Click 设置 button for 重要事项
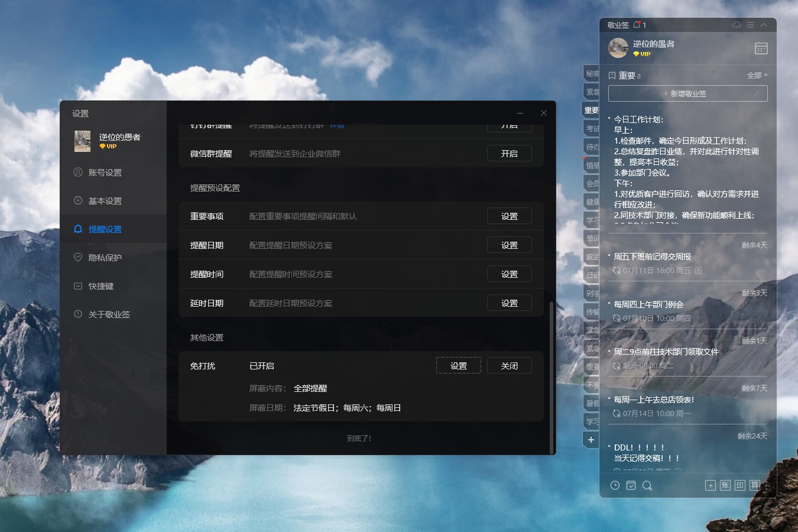The width and height of the screenshot is (798, 532). click(x=510, y=216)
